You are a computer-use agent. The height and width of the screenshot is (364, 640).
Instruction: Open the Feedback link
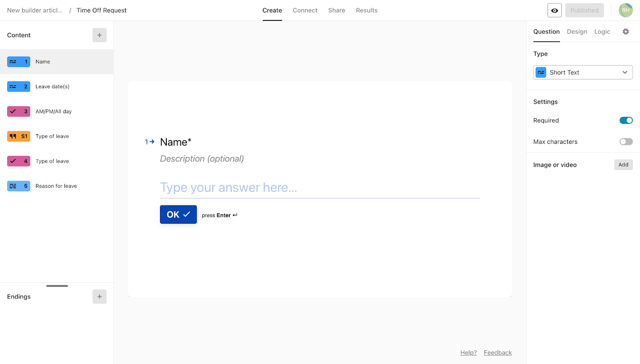click(498, 352)
